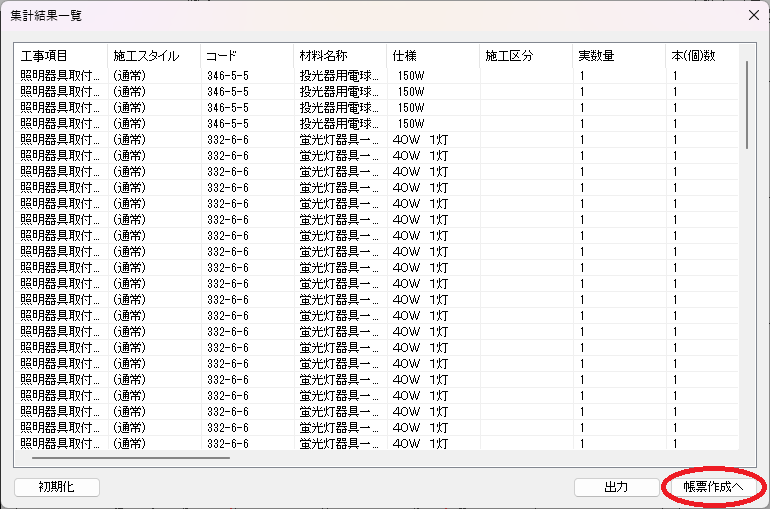
Task: Click the 材料名称 column header
Action: pyautogui.click(x=340, y=55)
